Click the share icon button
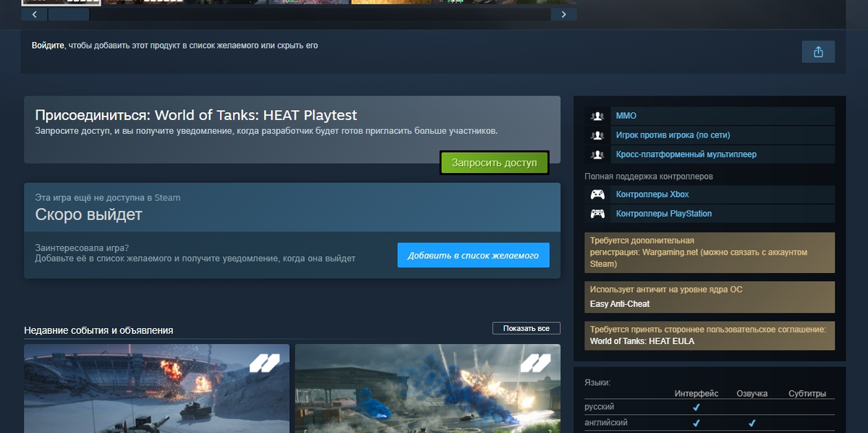Image resolution: width=868 pixels, height=433 pixels. click(x=818, y=51)
